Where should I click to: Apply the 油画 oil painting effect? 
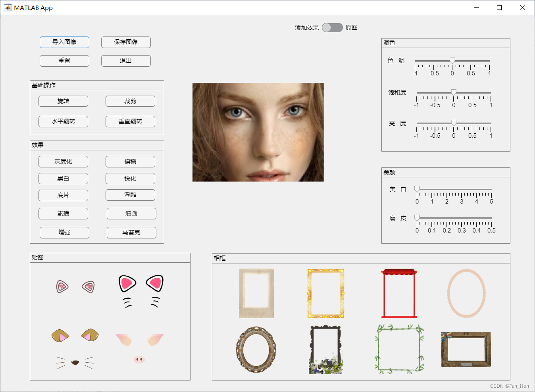(x=131, y=213)
